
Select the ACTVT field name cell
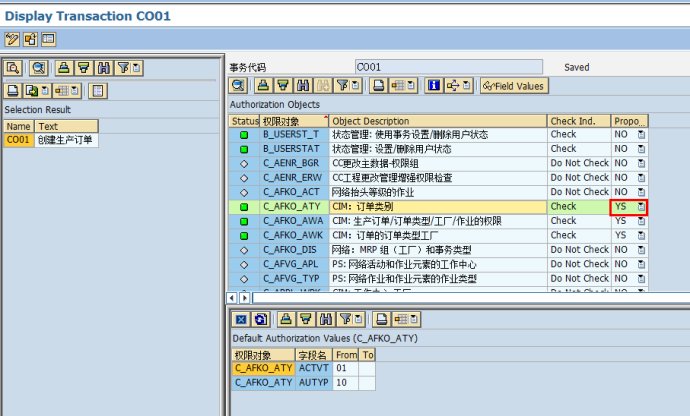coord(314,368)
